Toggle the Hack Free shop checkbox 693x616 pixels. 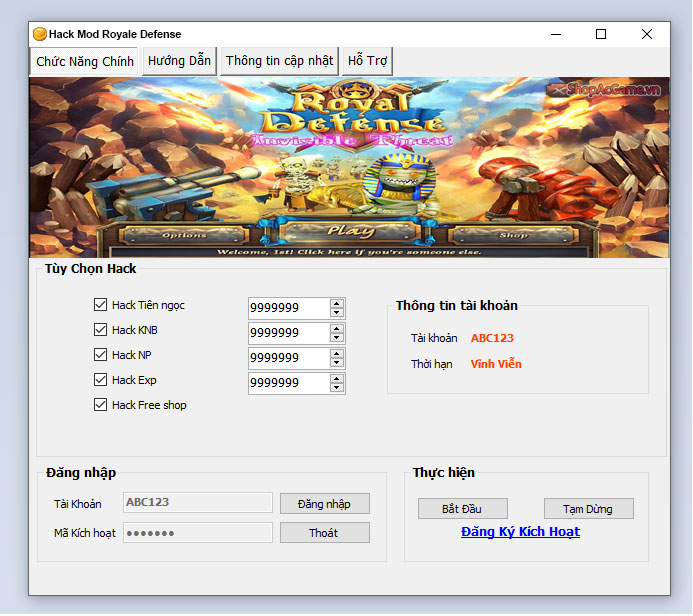pyautogui.click(x=100, y=405)
